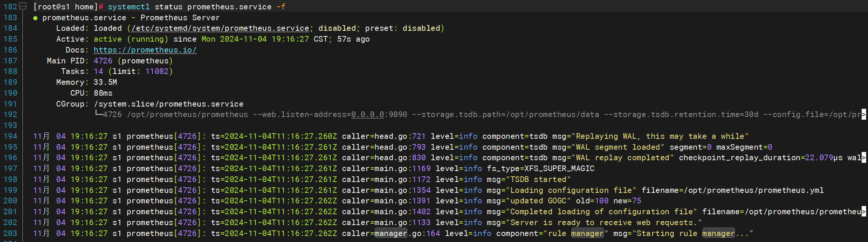Open the https://prometheus.io/ docs link
Image resolution: width=868 pixels, height=242 pixels.
click(x=145, y=50)
